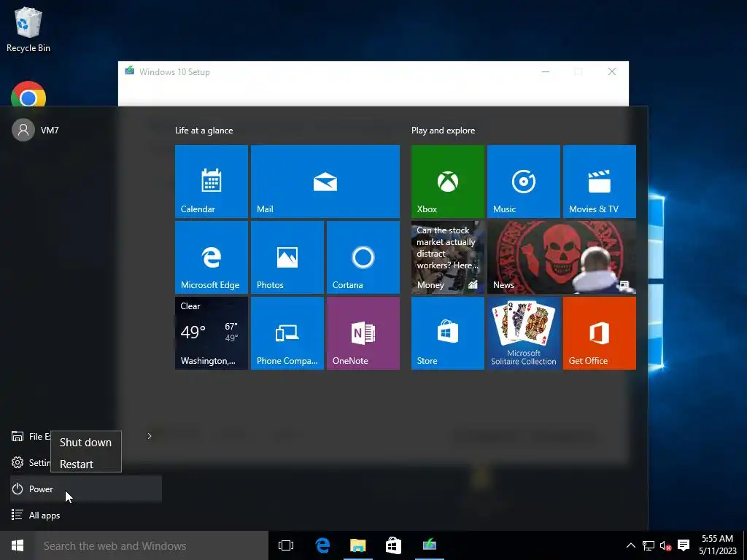Launch Microsoft Solitaire Collection tile
This screenshot has height=560, width=747.
coord(523,332)
